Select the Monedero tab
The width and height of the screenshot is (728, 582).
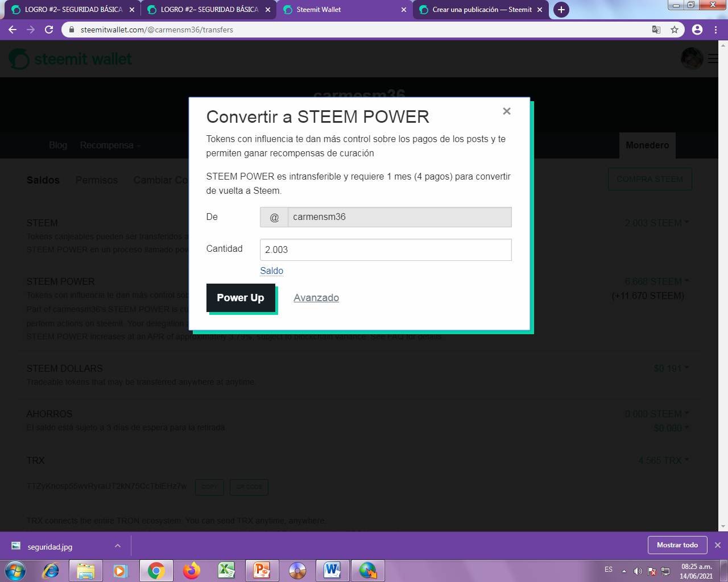point(647,145)
